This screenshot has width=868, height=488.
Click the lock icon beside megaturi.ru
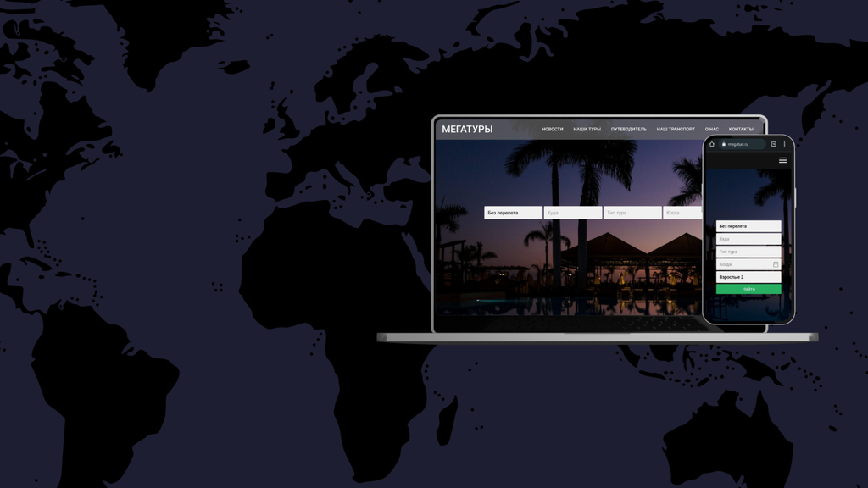coord(724,144)
